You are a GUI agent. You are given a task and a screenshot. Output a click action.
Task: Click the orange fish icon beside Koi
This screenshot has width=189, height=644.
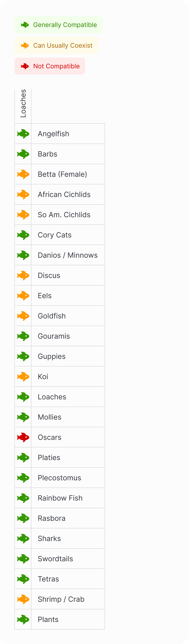point(23,376)
